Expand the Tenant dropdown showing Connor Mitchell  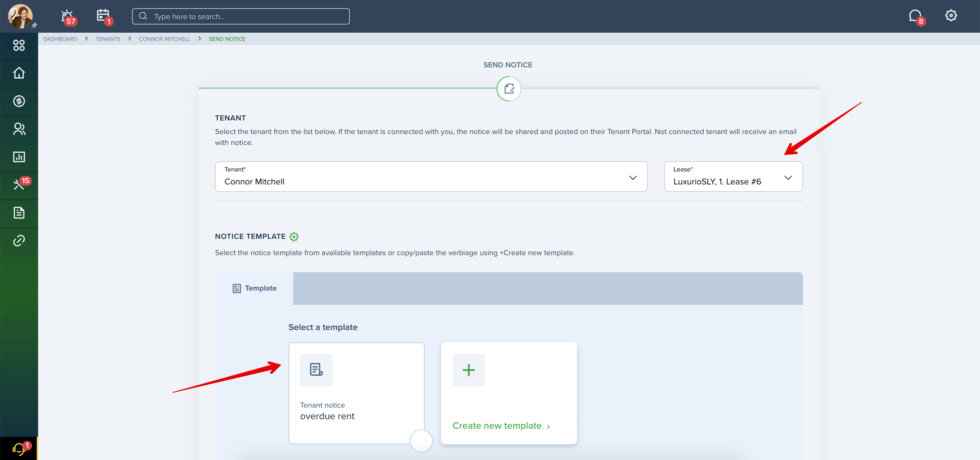point(431,177)
